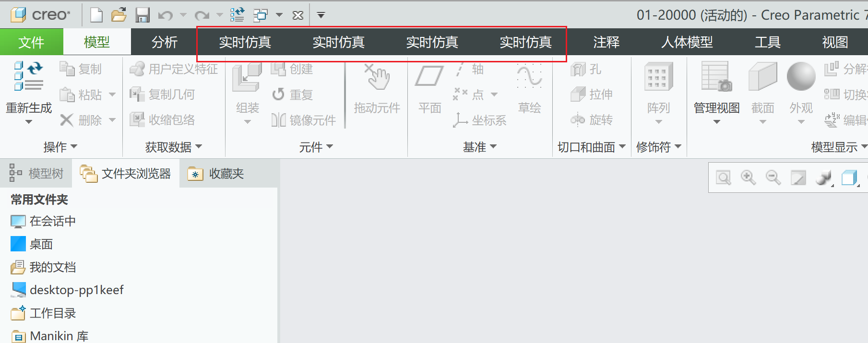This screenshot has height=343, width=868.
Task: Open the 文件 menu tab
Action: click(x=31, y=42)
